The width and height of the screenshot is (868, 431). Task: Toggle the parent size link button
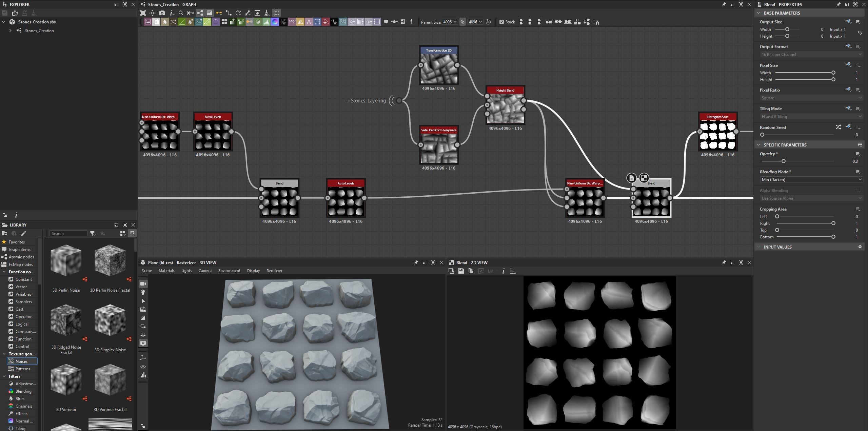pyautogui.click(x=462, y=22)
